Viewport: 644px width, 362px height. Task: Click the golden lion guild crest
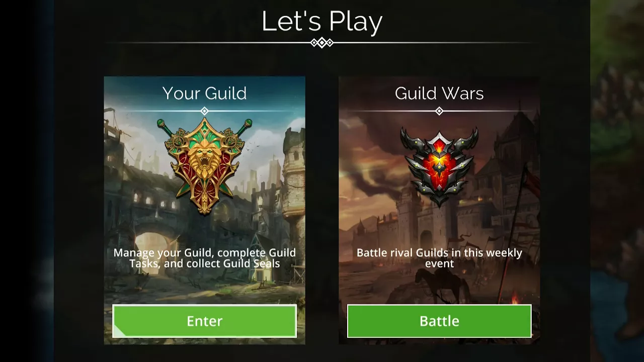(x=204, y=165)
